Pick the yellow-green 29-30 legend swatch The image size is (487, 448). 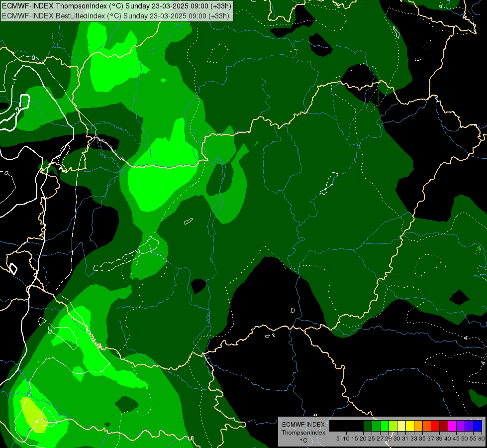393,426
